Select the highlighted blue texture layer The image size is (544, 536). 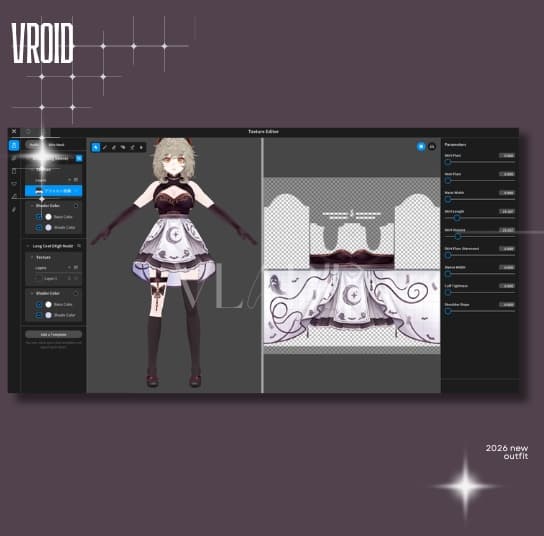[54, 191]
